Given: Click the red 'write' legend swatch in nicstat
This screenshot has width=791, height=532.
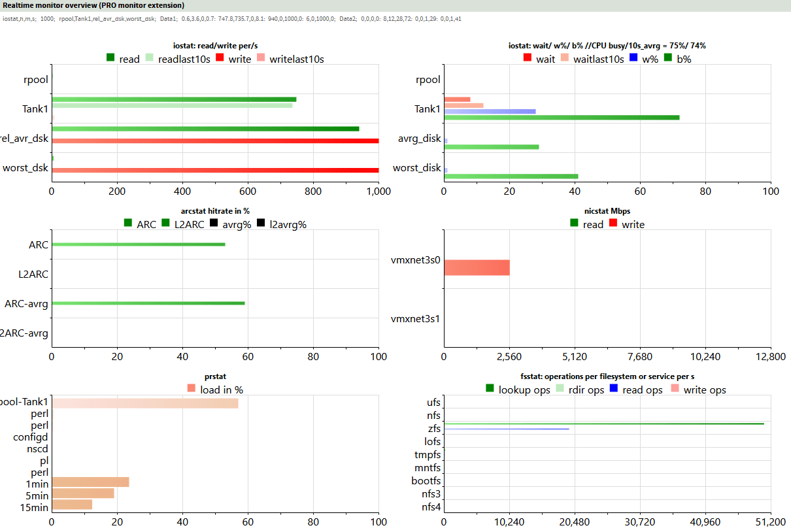Looking at the screenshot, I should 613,224.
